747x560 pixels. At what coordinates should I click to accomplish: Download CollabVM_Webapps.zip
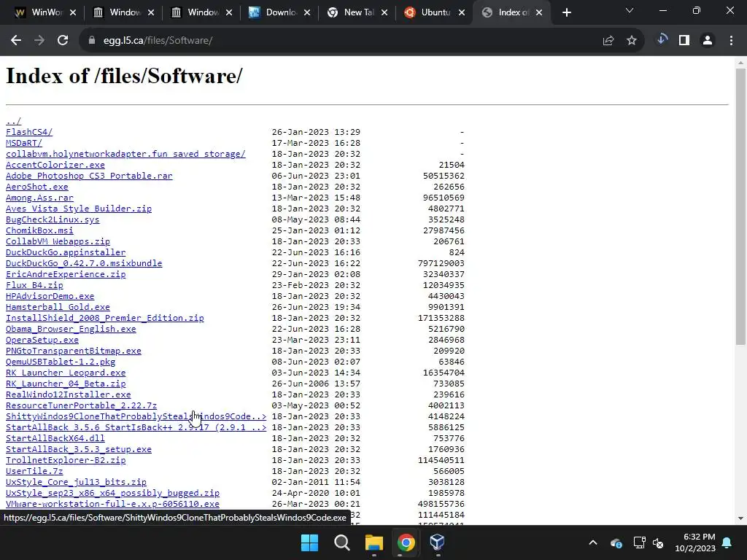58,241
